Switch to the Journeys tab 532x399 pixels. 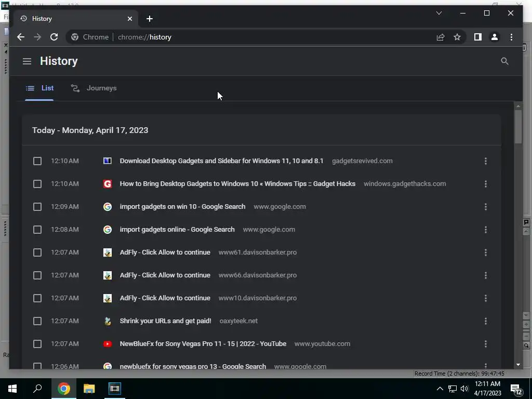(94, 88)
